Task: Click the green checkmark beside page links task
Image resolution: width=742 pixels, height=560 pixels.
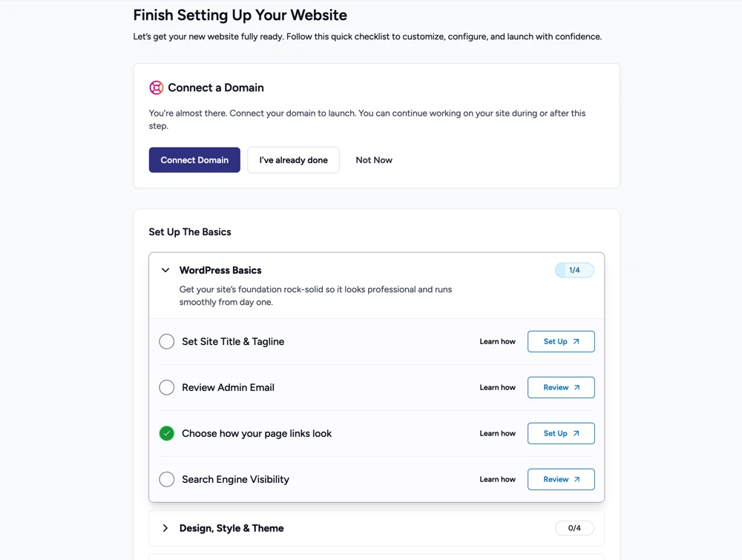Action: 166,433
